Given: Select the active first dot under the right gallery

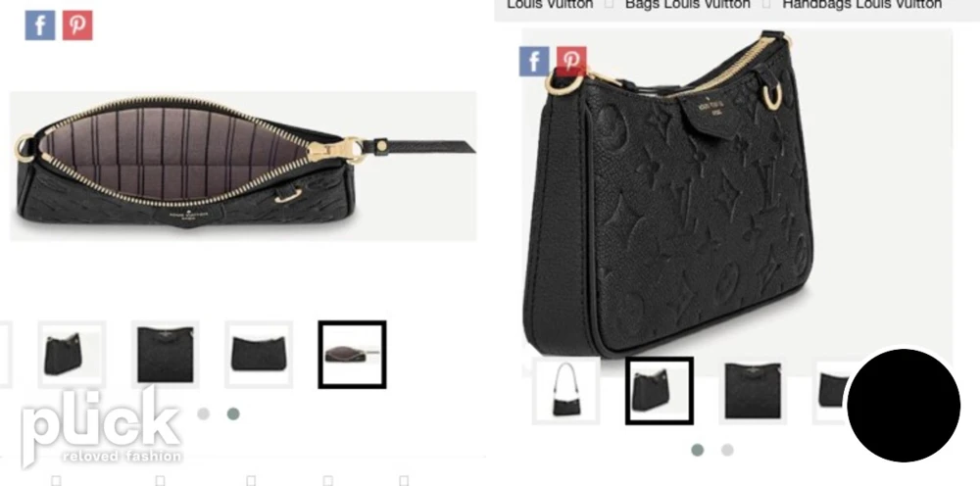Looking at the screenshot, I should [698, 450].
